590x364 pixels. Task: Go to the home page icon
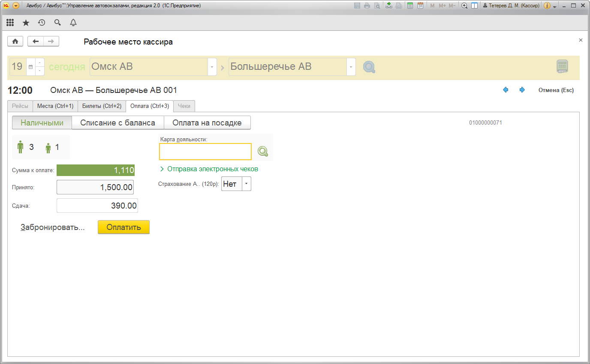tap(15, 42)
